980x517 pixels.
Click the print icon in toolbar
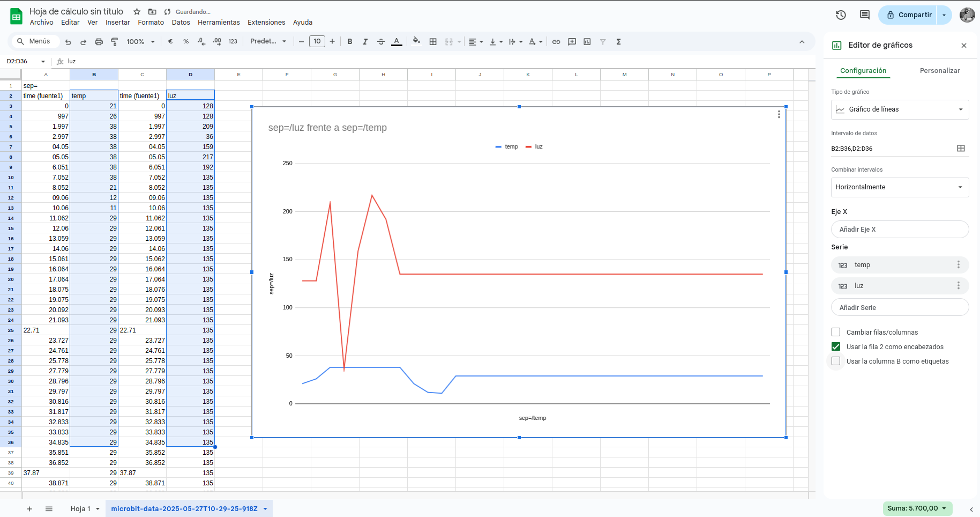[99, 42]
